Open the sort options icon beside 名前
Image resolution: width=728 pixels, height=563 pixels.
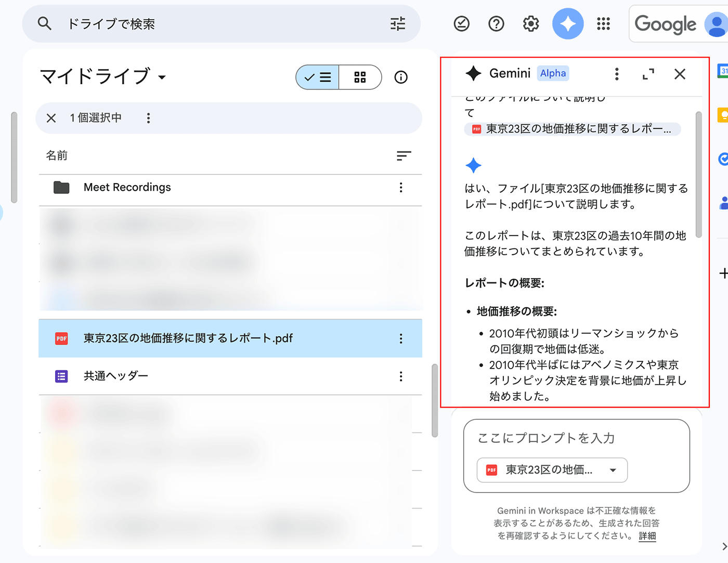click(x=404, y=155)
